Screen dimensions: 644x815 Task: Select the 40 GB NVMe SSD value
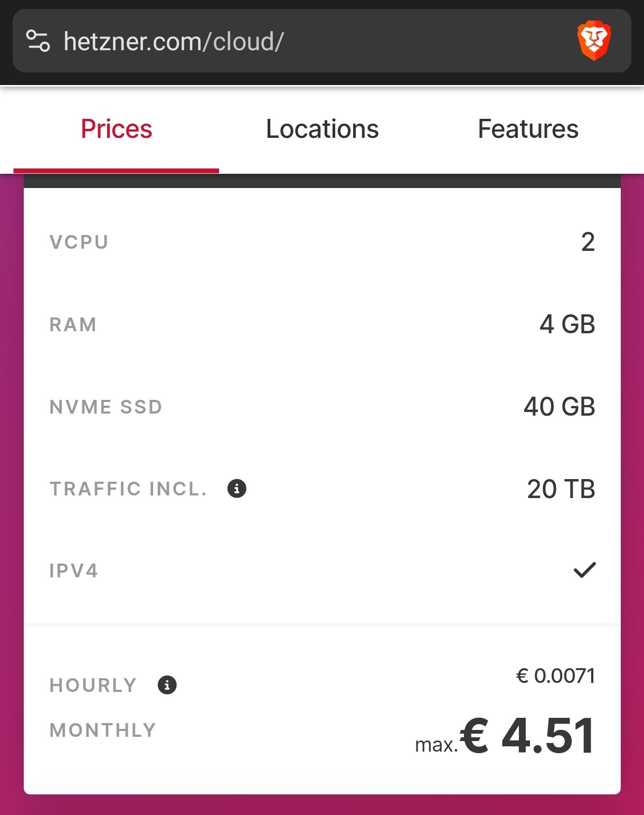(x=560, y=407)
